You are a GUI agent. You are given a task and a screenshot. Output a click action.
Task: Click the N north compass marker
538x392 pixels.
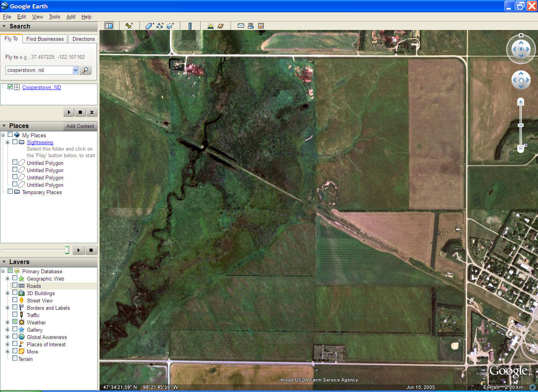coord(521,35)
